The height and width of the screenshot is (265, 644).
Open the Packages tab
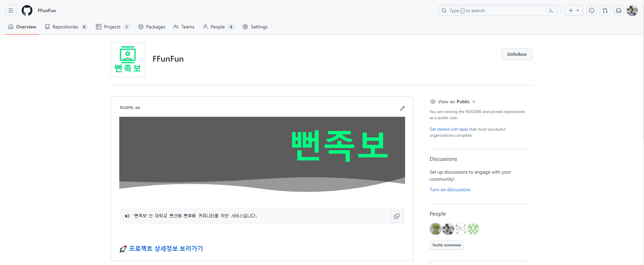152,27
